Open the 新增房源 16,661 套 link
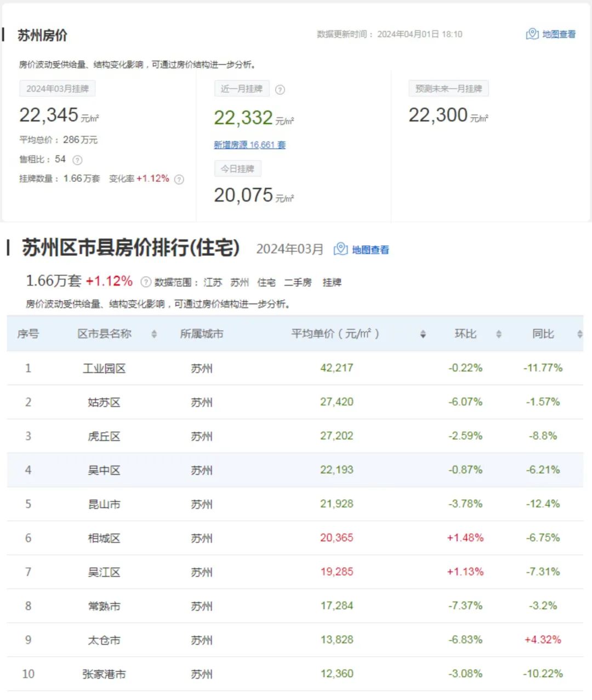The height and width of the screenshot is (700, 592). [249, 145]
